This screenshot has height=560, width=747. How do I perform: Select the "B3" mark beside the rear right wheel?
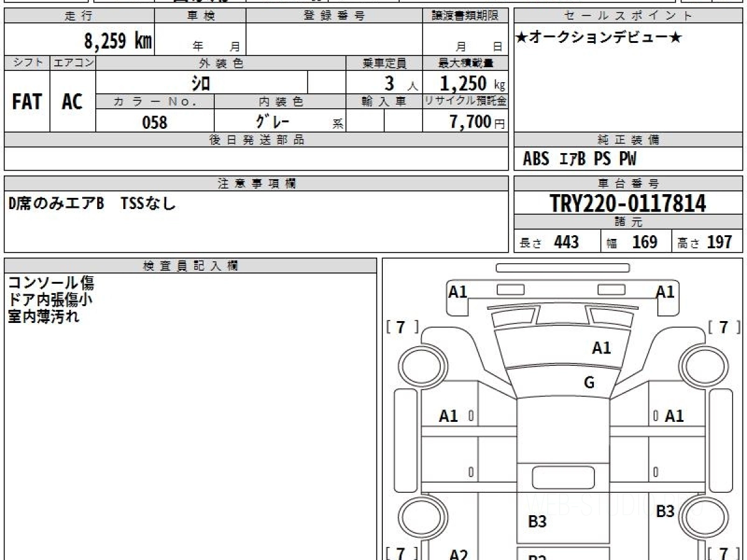coord(665,511)
